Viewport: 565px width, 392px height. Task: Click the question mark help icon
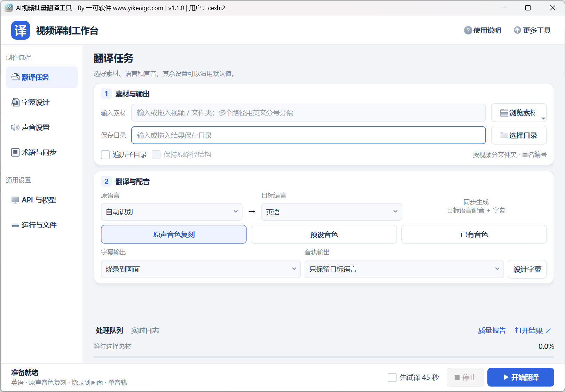tap(468, 30)
